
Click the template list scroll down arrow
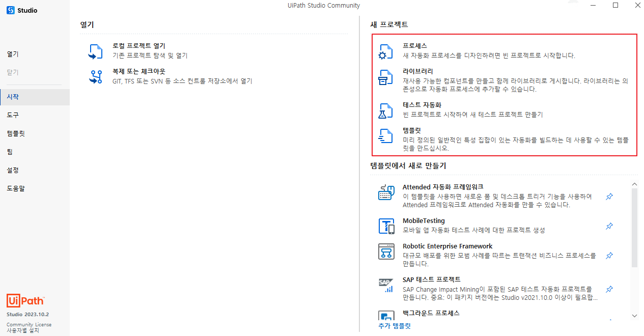634,316
